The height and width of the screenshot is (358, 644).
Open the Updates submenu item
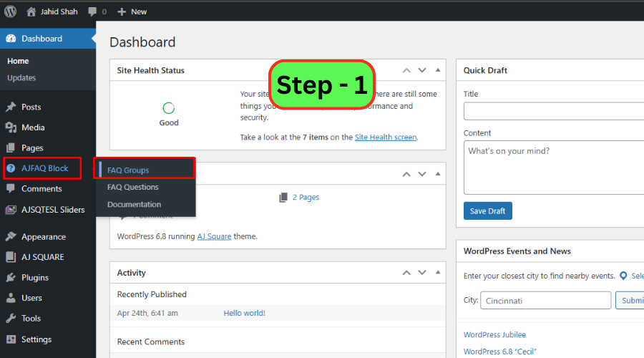click(21, 77)
